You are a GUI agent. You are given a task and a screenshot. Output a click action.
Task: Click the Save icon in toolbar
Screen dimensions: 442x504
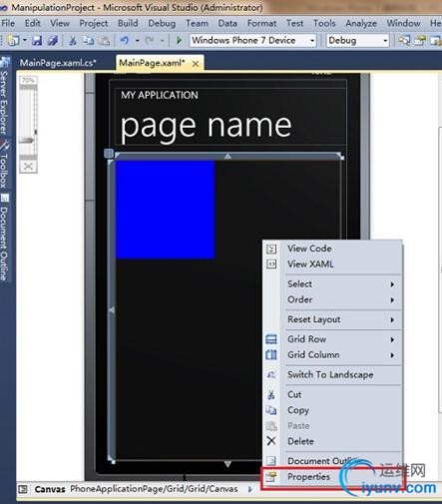click(37, 41)
